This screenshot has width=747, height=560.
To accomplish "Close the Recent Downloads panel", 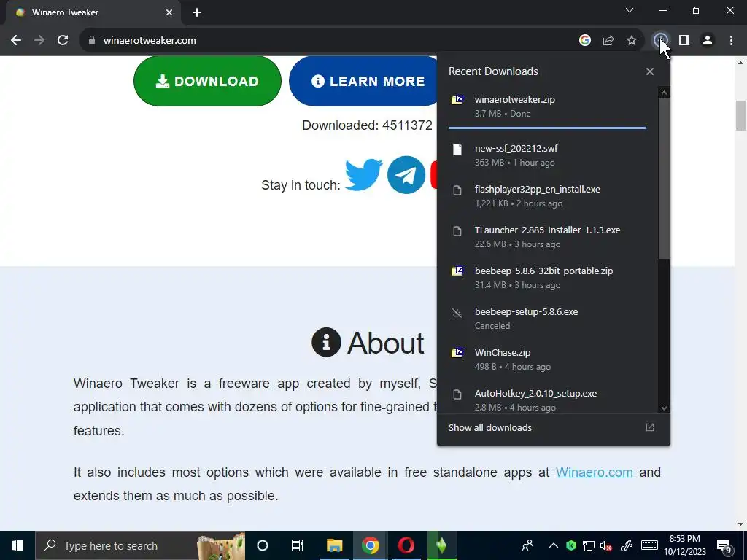I will pos(650,71).
